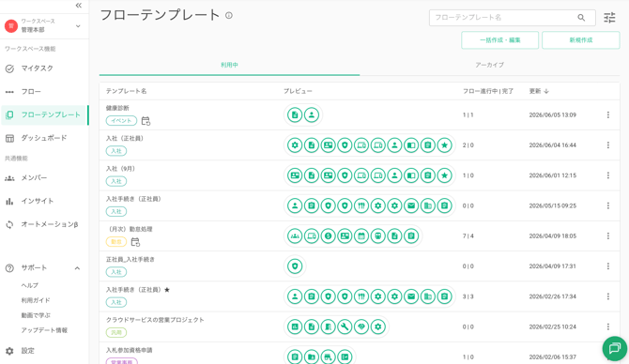This screenshot has width=629, height=364.
Task: Click group icon in （月次）勤怠処理 preview
Action: coord(295,235)
